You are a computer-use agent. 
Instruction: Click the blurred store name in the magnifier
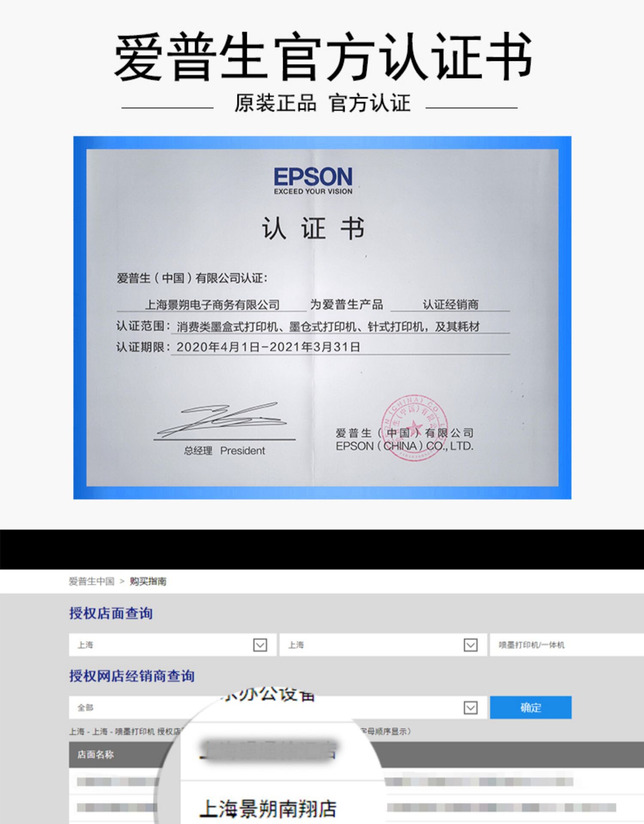pyautogui.click(x=269, y=750)
